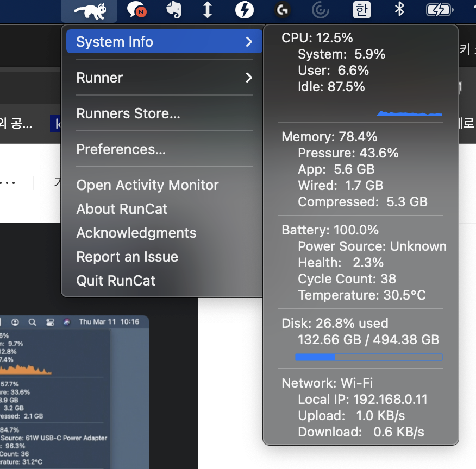Select the System Info menu item
Viewport: 476px width, 469px height.
164,42
